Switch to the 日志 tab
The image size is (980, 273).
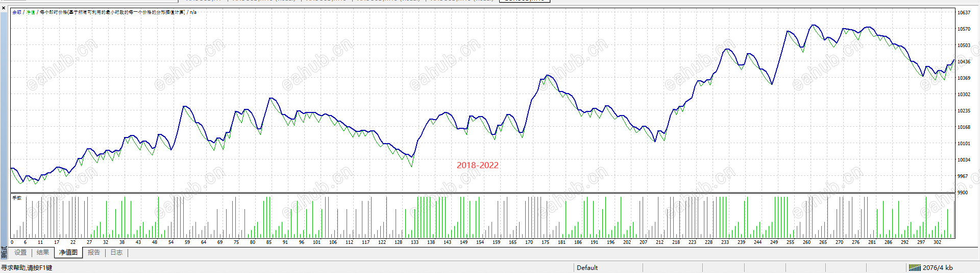(116, 253)
